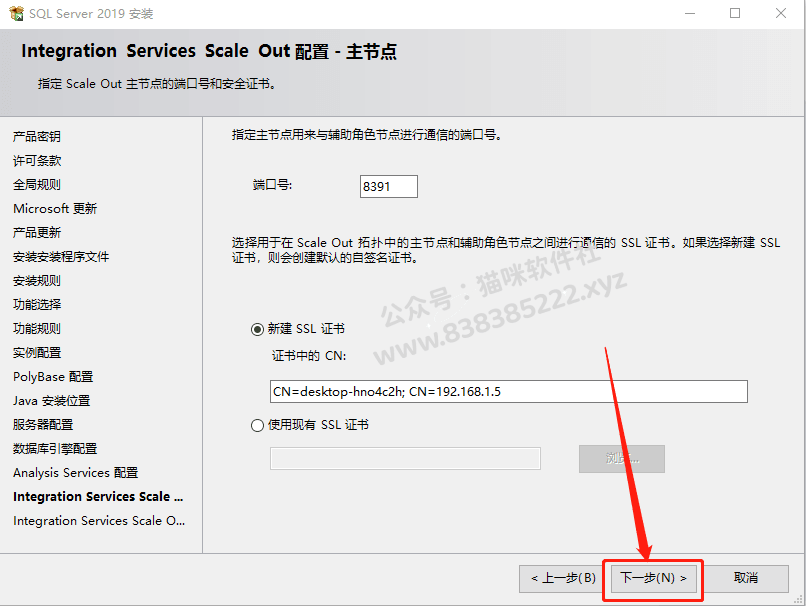
Task: Select Analysis Services 配置 step in sidebar
Action: coord(76,473)
